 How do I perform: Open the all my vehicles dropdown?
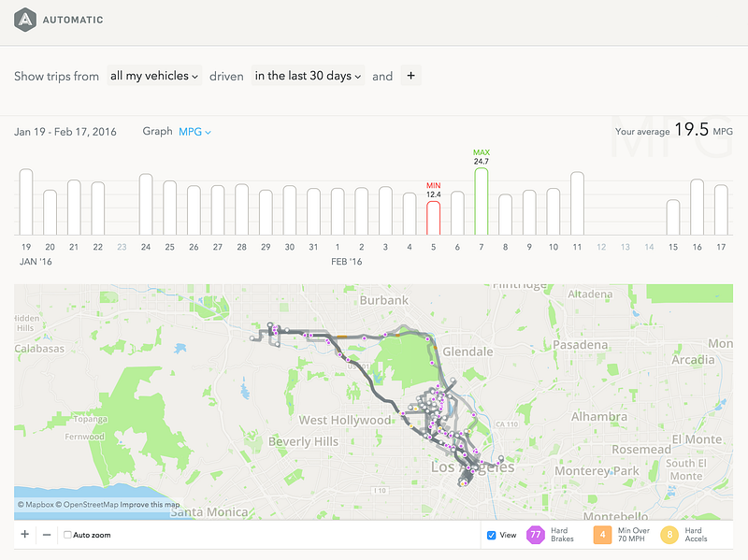154,76
